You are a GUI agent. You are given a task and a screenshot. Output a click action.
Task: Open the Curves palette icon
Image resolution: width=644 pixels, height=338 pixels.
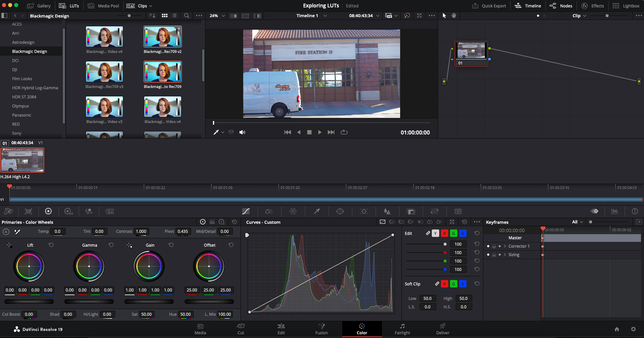pyautogui.click(x=246, y=211)
